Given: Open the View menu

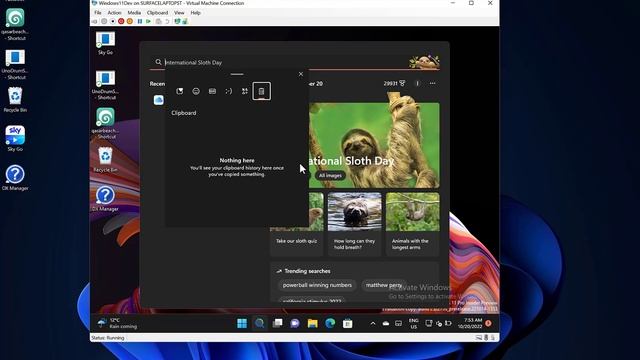Looking at the screenshot, I should pyautogui.click(x=179, y=13).
